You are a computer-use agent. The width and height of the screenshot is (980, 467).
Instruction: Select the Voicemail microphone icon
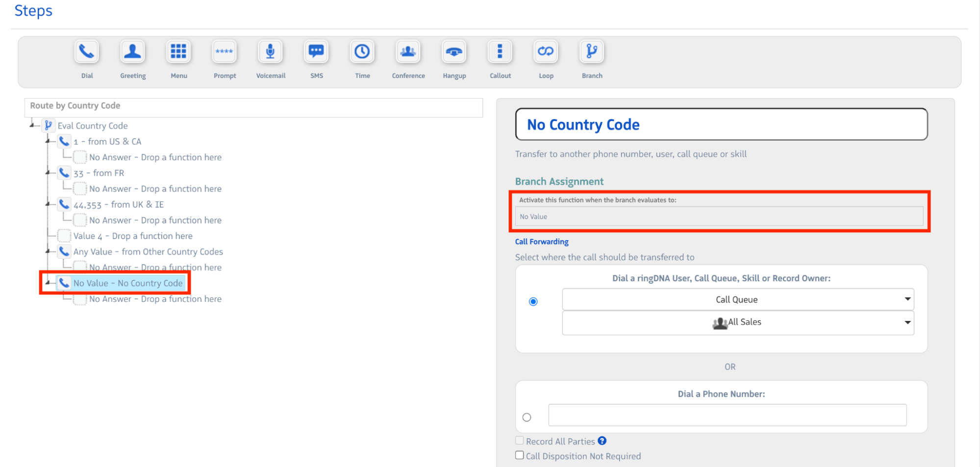(270, 52)
